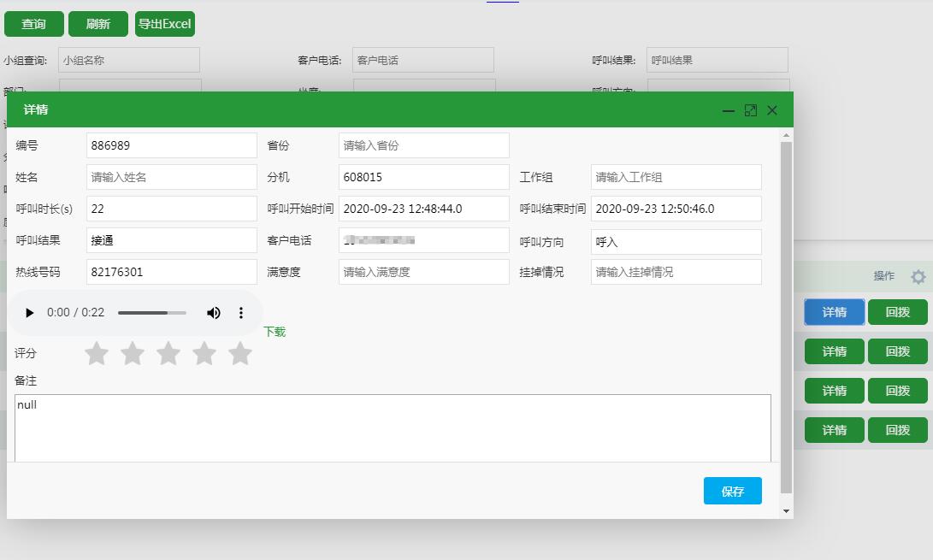Rate the call with one star

click(97, 353)
